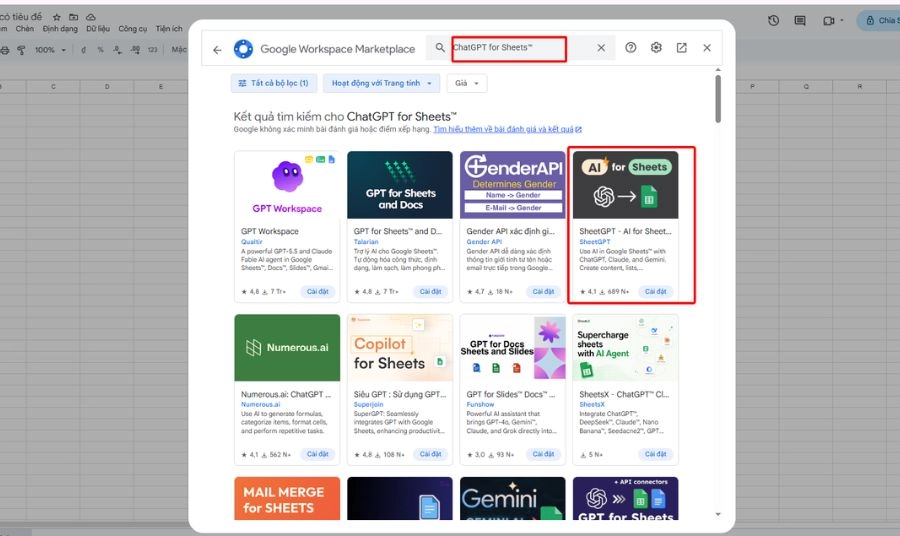Image resolution: width=900 pixels, height=536 pixels.
Task: Open the Định dạng menu in Sheets
Action: tap(60, 29)
